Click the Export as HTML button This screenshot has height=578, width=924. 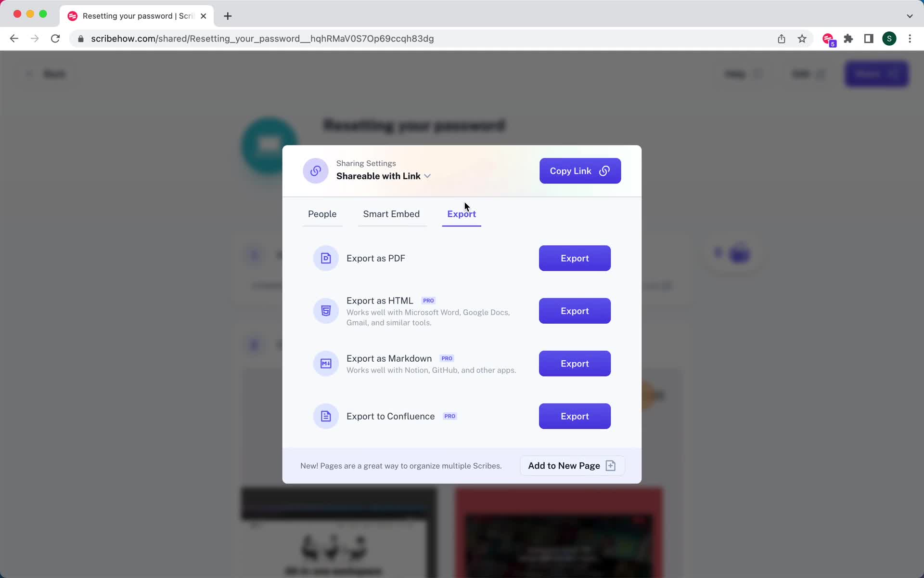tap(574, 311)
